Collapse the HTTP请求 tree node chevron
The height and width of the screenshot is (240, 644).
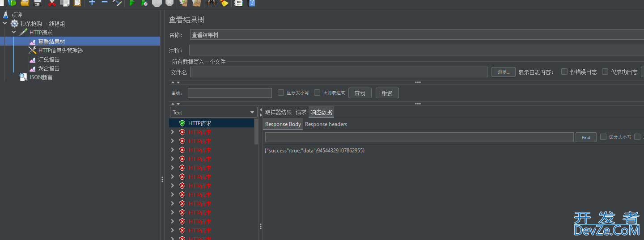tap(14, 33)
